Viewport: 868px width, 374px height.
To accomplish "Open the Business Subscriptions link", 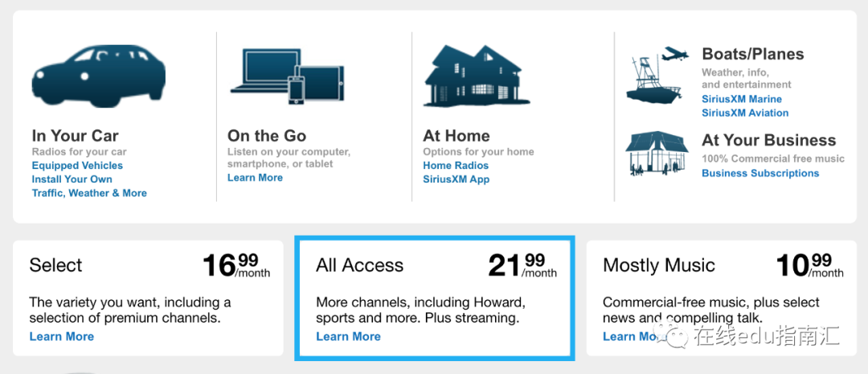I will click(x=760, y=174).
